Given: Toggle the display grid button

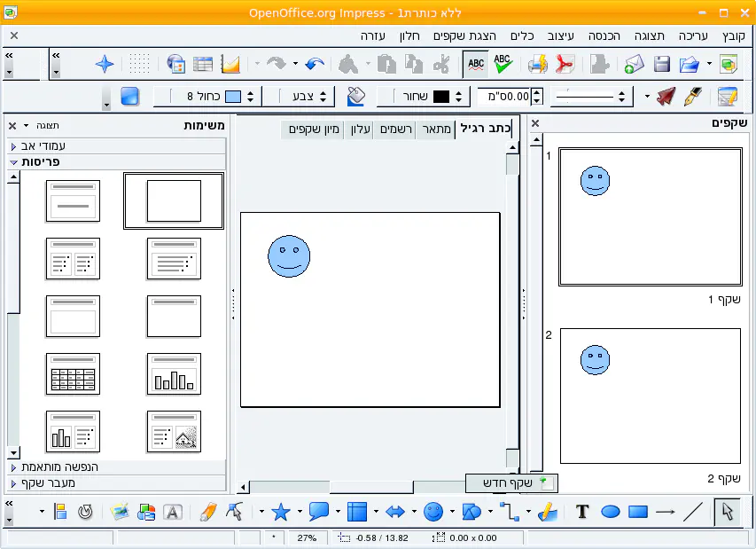Looking at the screenshot, I should point(139,64).
